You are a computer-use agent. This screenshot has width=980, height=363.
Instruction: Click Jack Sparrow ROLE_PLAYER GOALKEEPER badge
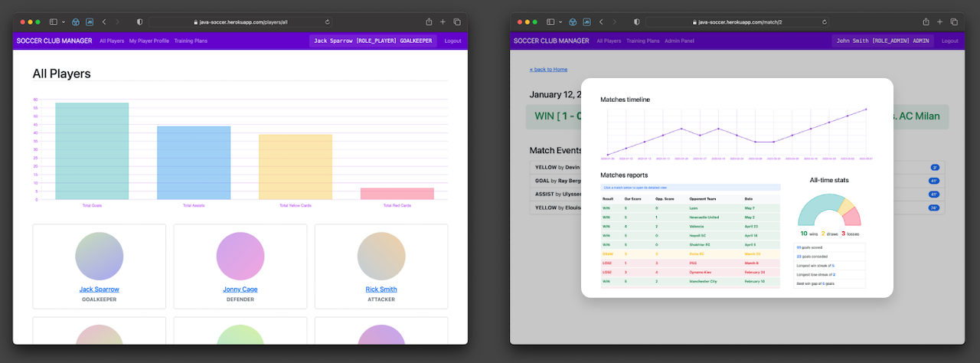(x=373, y=41)
